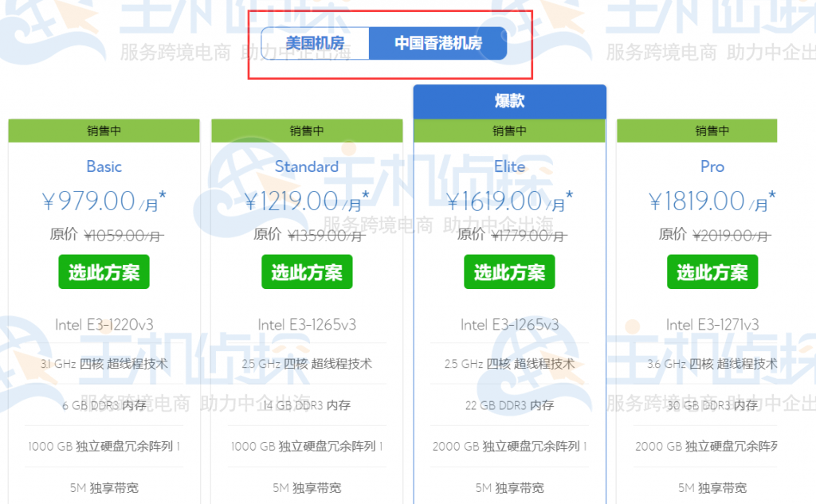Click the blue 爆款 banner
Image resolution: width=816 pixels, height=504 pixels.
pos(510,102)
